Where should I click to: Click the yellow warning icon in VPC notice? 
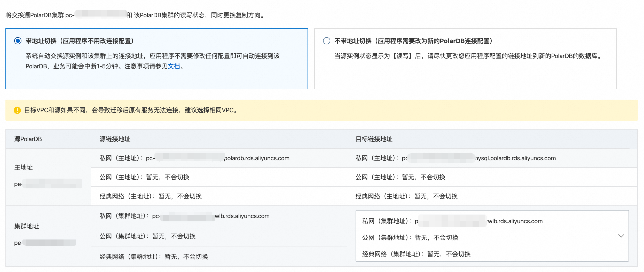point(17,110)
